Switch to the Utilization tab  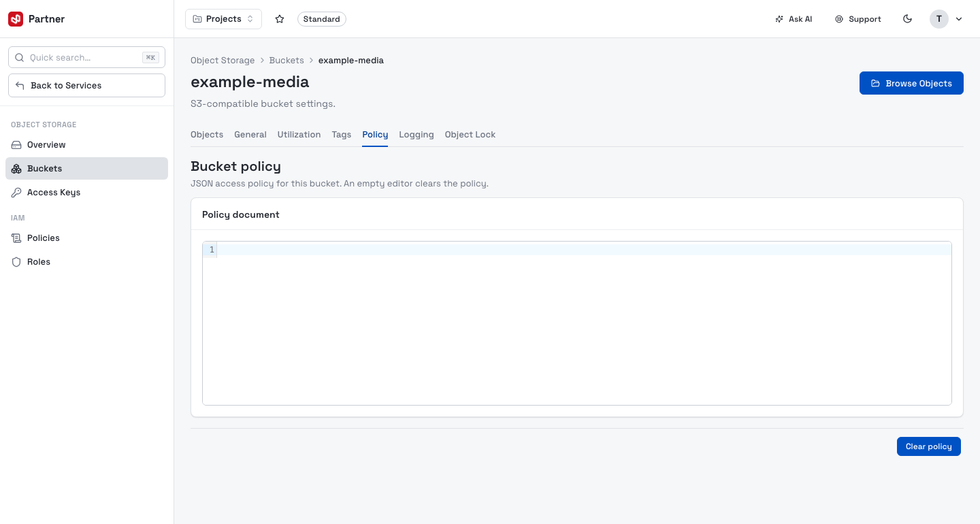point(299,135)
